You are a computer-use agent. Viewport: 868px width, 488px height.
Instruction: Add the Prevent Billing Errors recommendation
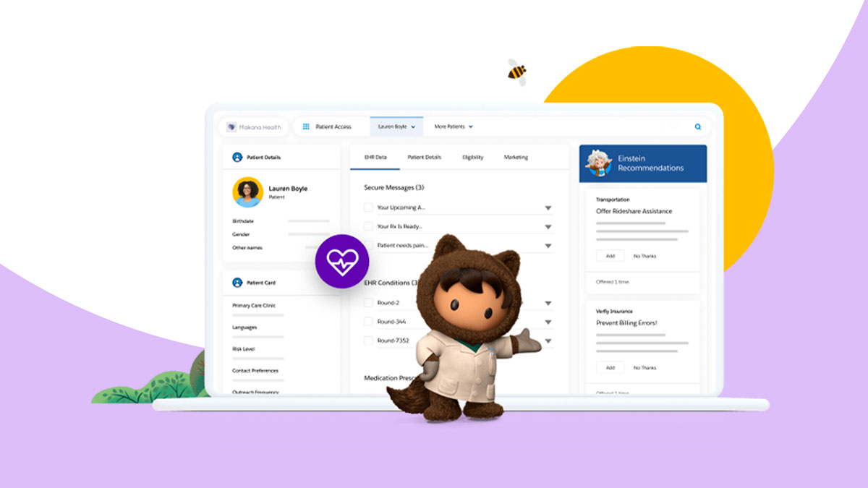pyautogui.click(x=610, y=367)
